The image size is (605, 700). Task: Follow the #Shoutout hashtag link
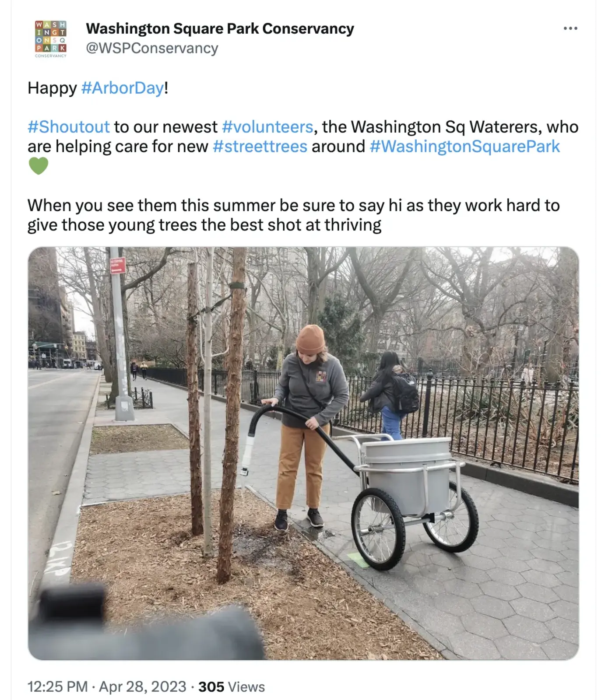[x=69, y=127]
